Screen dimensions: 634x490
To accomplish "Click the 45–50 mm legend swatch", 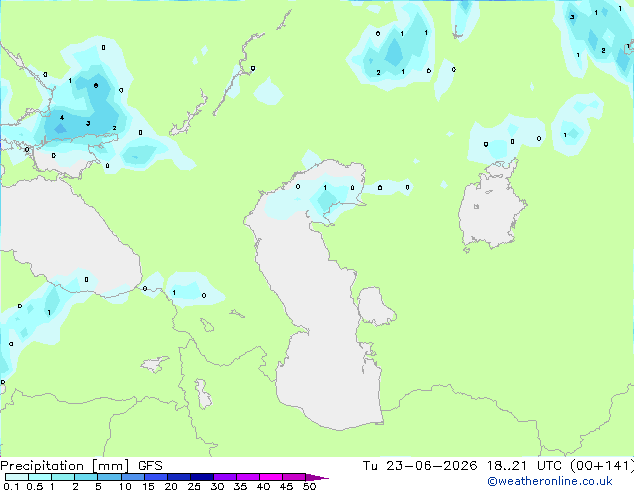I will pyautogui.click(x=294, y=477).
